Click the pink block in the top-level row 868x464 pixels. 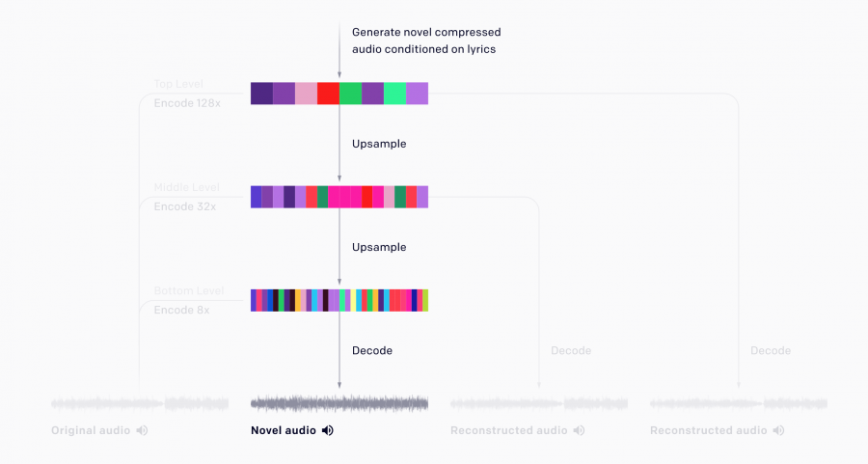pos(306,94)
